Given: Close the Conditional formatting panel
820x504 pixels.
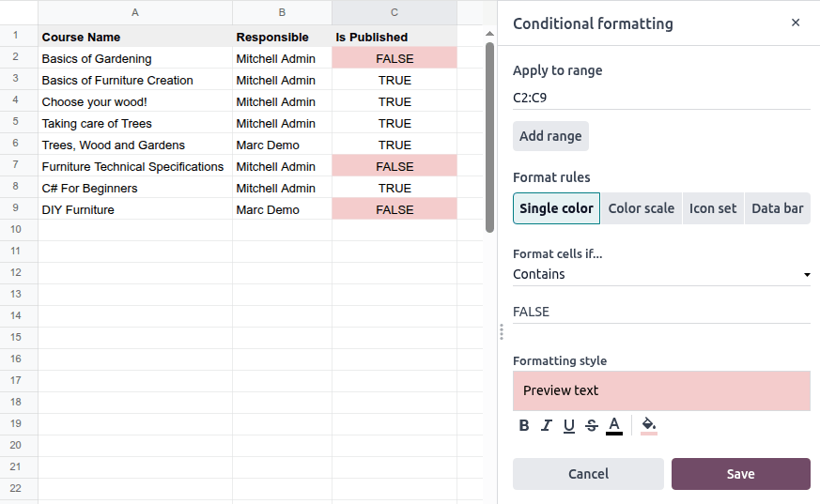Looking at the screenshot, I should pos(796,23).
